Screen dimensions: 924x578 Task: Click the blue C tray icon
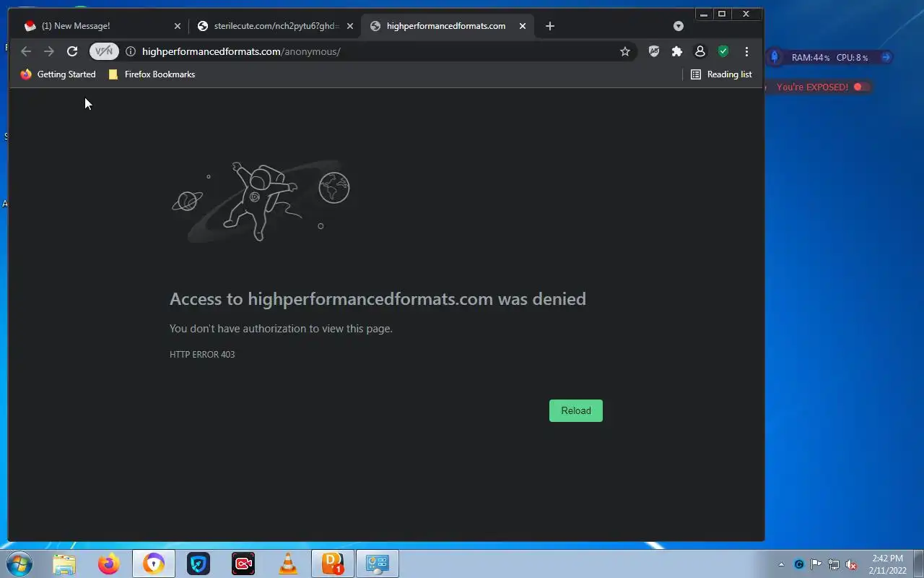[799, 564]
